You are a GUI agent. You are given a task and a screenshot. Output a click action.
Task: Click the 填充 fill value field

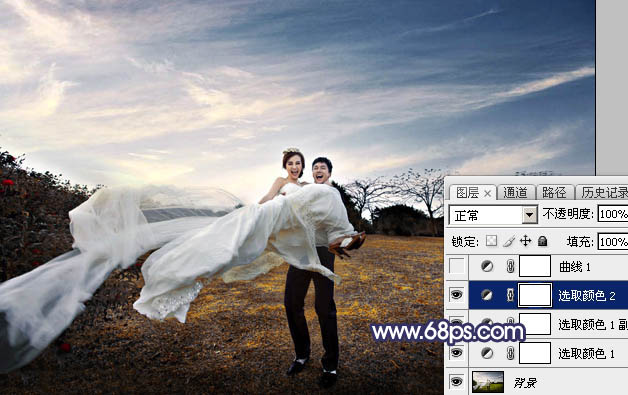[x=613, y=242]
